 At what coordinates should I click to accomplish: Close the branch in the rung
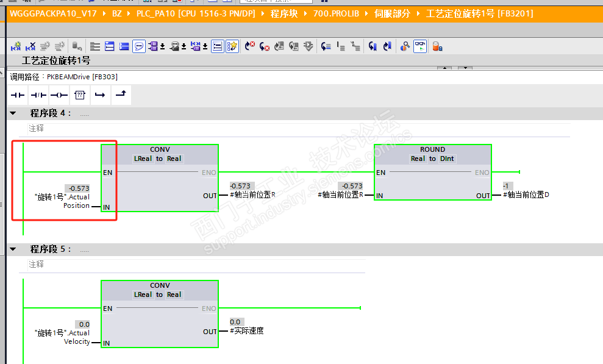[121, 95]
